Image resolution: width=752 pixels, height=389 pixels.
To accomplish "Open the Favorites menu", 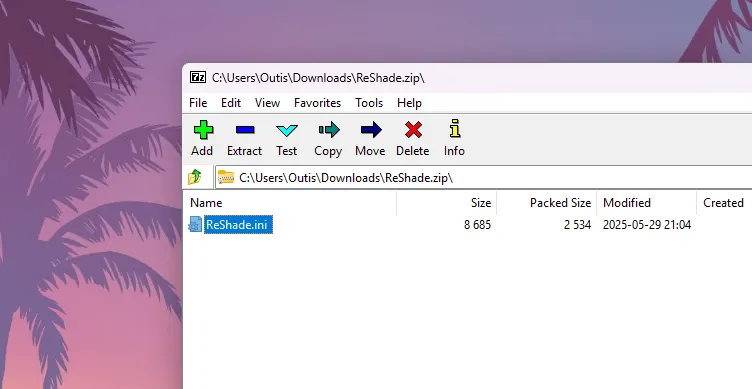I will (317, 103).
